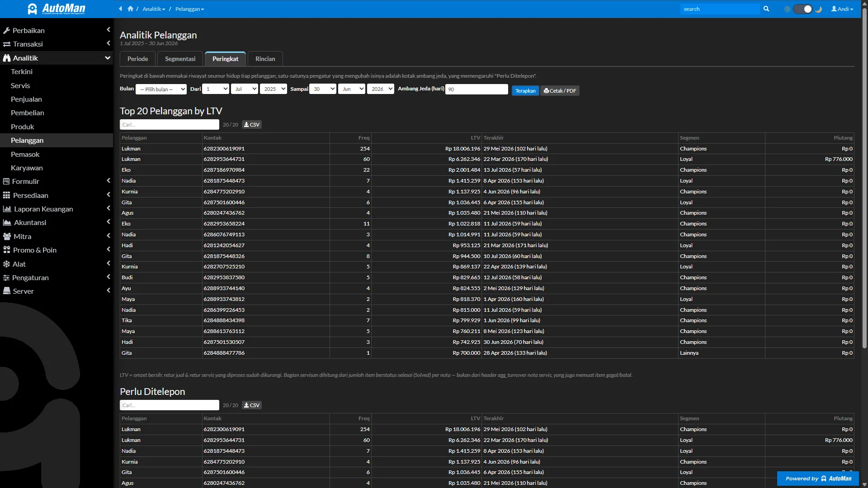Screen dimensions: 868x488
Task: Click the sliders icon next to Pengaturan
Action: coord(6,278)
